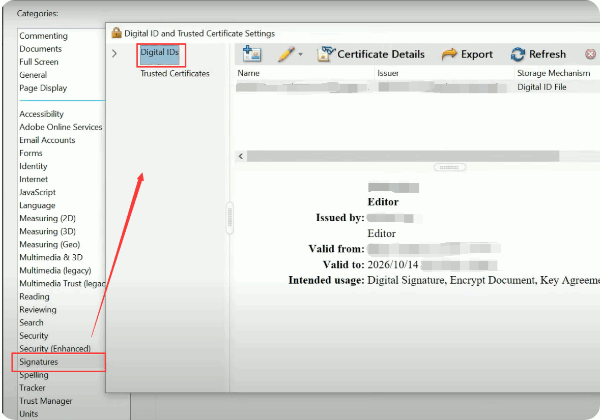Click the horizontal scrollbar track
This screenshot has width=600, height=420.
click(403, 156)
